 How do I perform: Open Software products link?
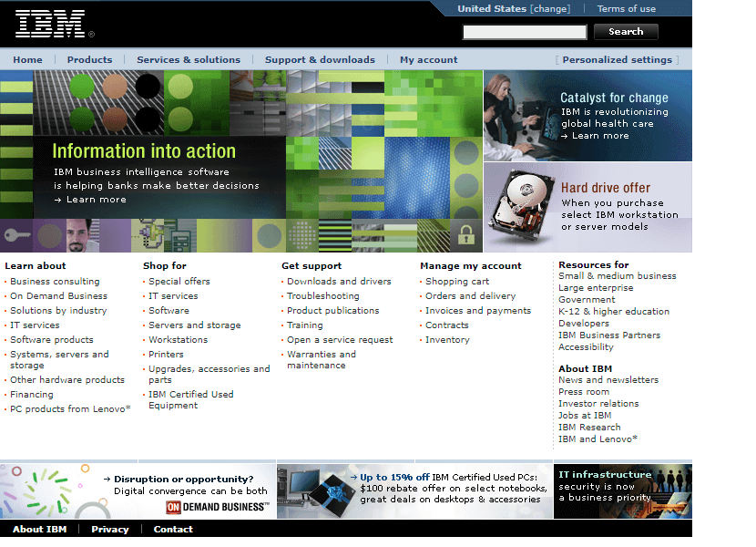[x=52, y=339]
